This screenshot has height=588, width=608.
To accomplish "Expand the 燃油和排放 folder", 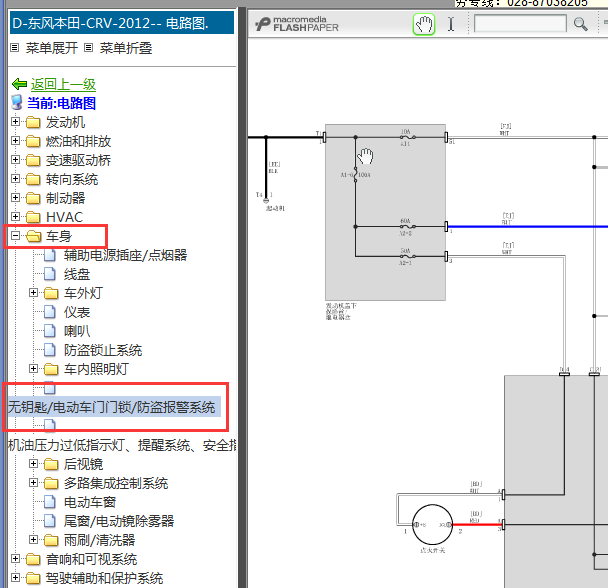I will click(15, 141).
